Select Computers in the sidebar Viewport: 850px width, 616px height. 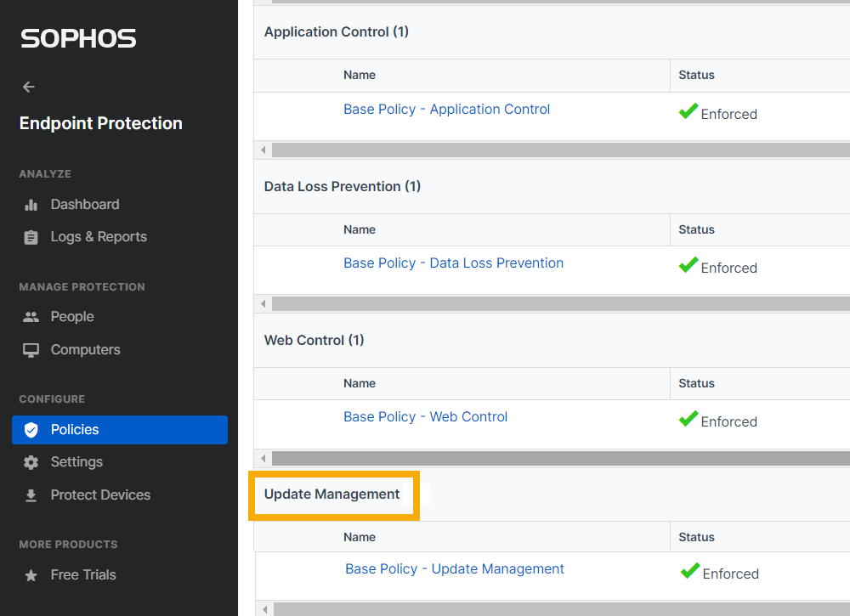point(85,350)
